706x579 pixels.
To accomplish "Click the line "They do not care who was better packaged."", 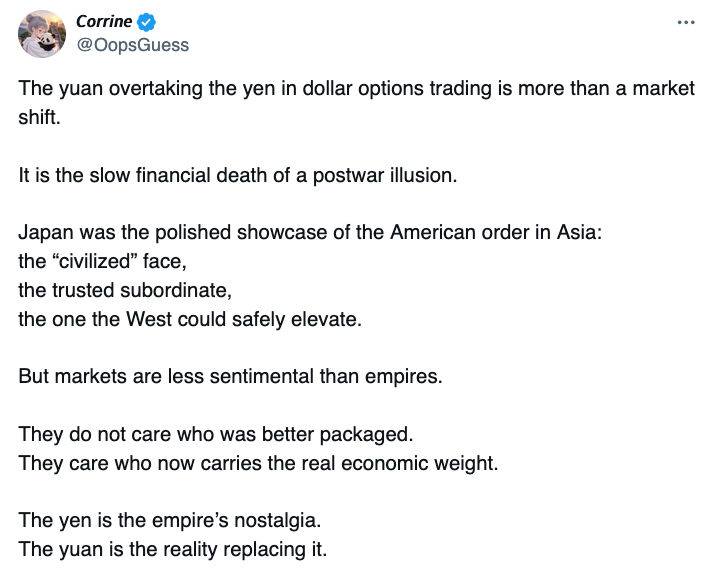I will coord(215,436).
